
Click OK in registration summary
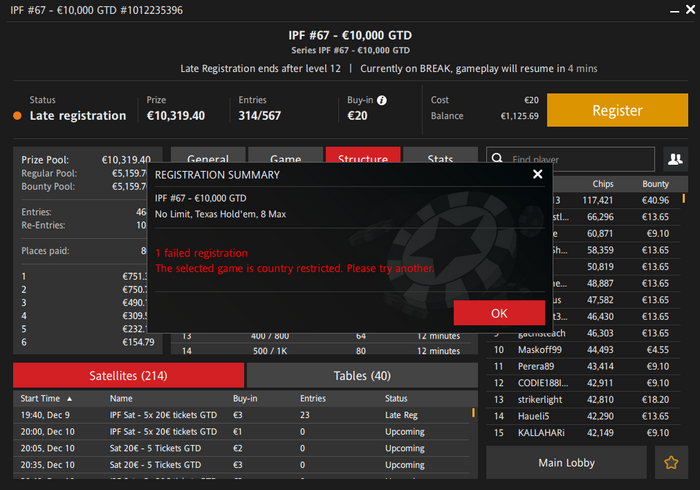(x=499, y=313)
